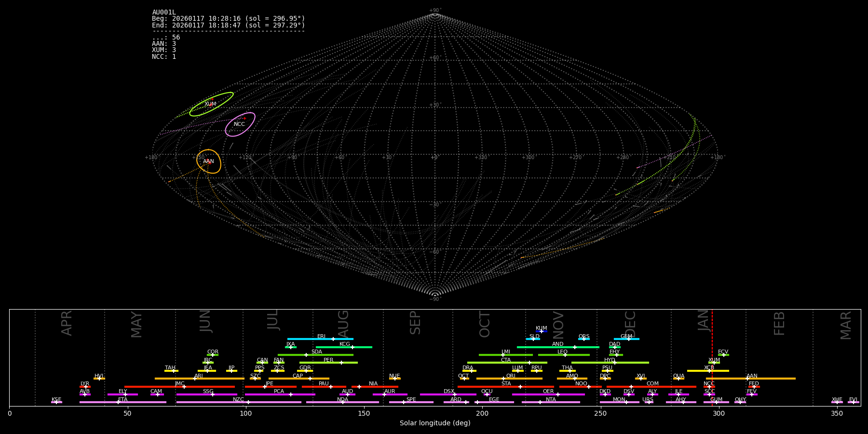
Task: Click the 'XUM: 3' count entry
Action: coord(164,50)
